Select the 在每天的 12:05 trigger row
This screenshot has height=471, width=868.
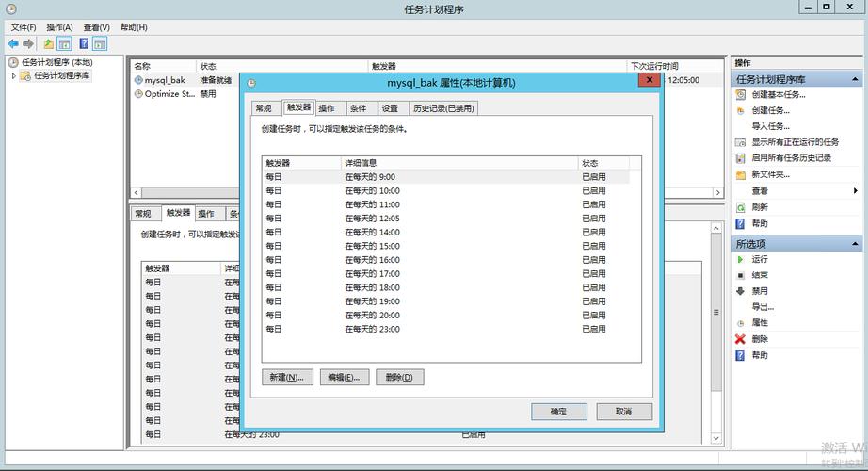446,219
